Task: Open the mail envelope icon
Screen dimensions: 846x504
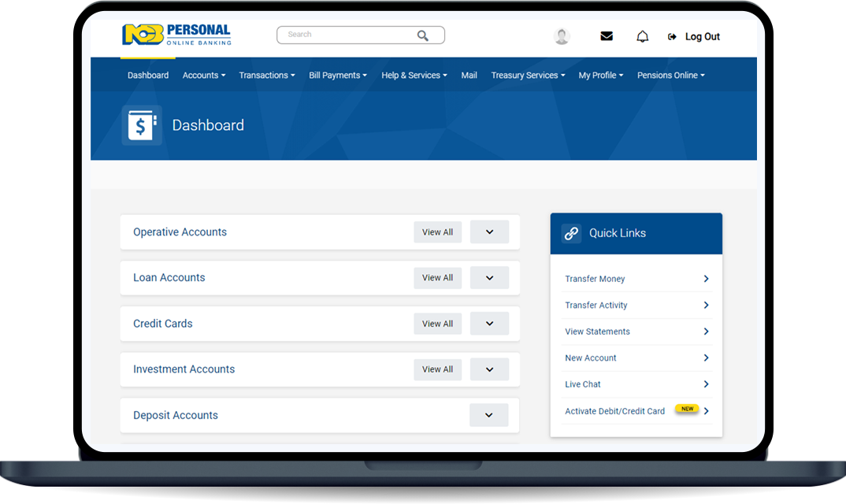Action: click(x=607, y=36)
